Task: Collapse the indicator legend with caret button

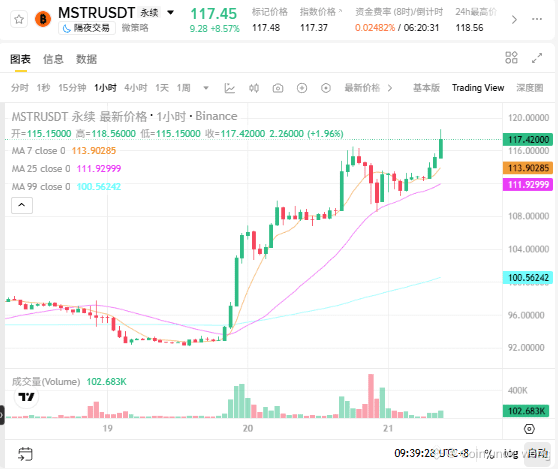Action: [x=22, y=205]
